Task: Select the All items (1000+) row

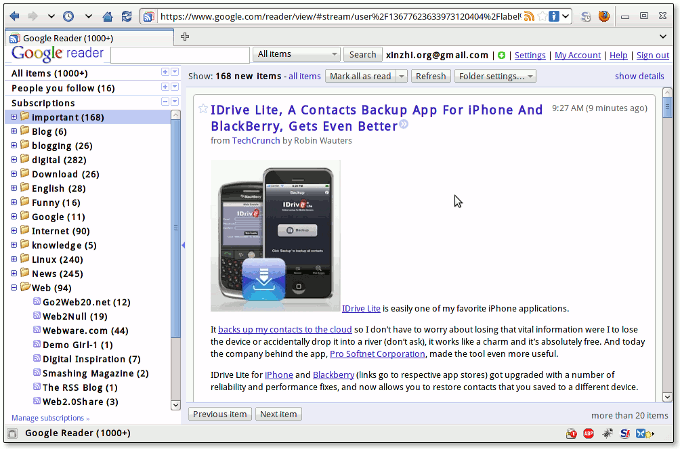Action: click(49, 73)
